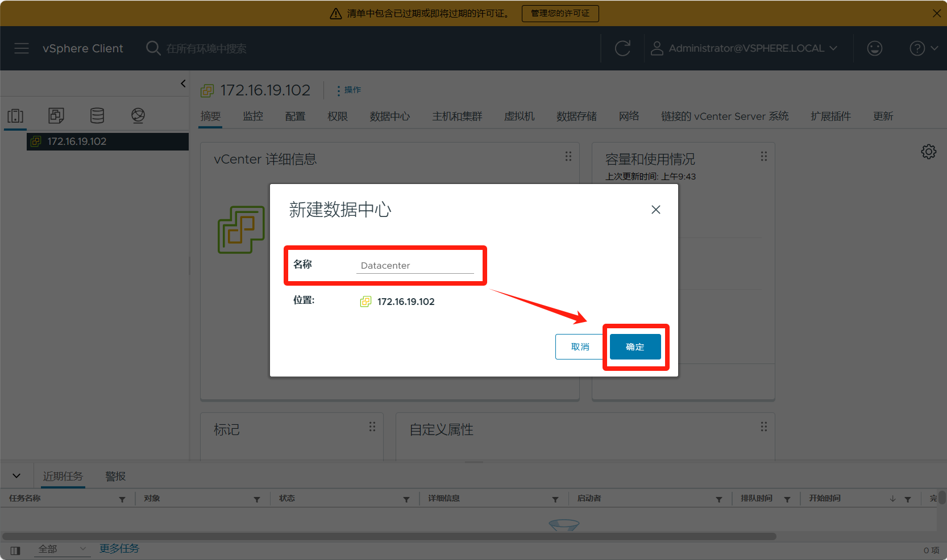Select the Hosts and Clusters inventory icon
Screen dimensions: 947x560
[15, 116]
